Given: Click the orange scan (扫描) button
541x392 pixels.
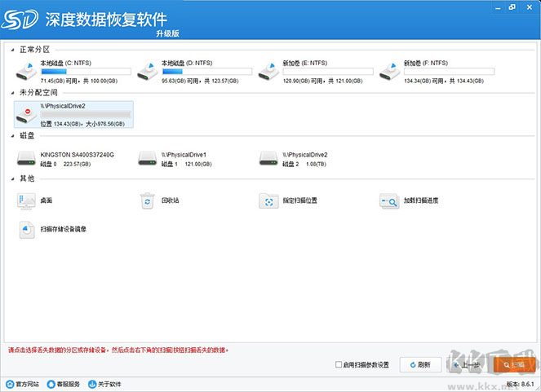Looking at the screenshot, I should point(514,365).
